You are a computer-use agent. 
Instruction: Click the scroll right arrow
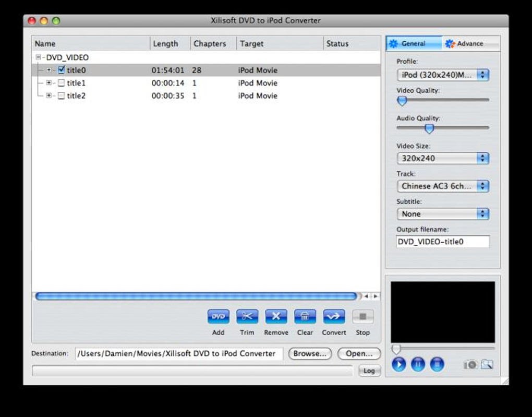pyautogui.click(x=376, y=296)
